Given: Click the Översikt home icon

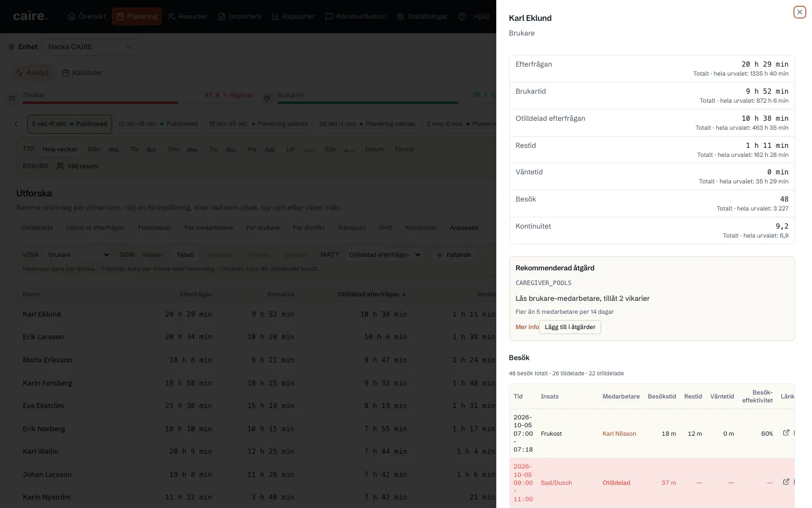Looking at the screenshot, I should click(x=72, y=16).
